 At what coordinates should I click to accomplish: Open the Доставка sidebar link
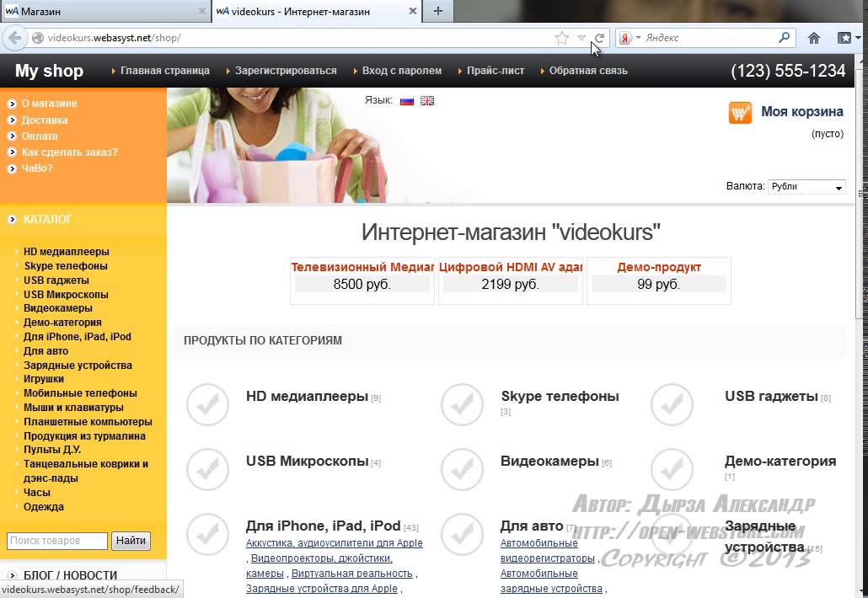[x=45, y=120]
